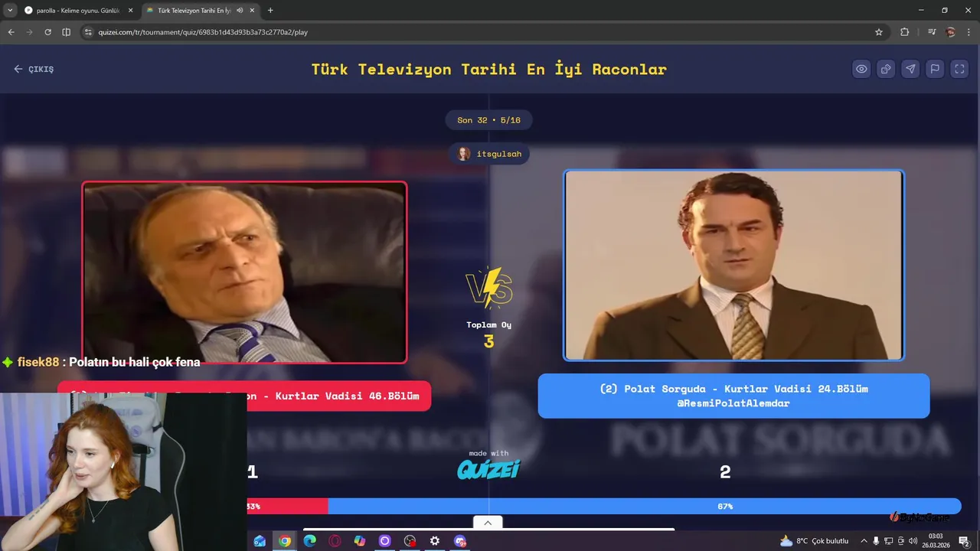Click the blue 67% vote bar
This screenshot has height=551, width=980.
tap(645, 506)
